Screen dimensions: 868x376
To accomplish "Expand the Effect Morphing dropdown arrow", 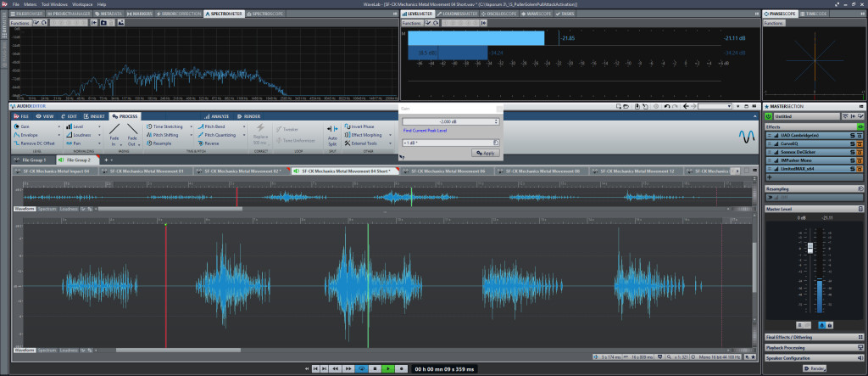I will point(388,135).
